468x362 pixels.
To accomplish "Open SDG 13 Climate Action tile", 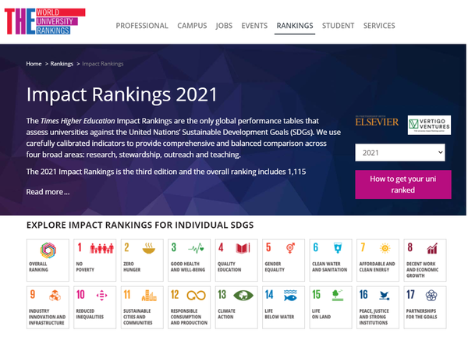I will [236, 307].
